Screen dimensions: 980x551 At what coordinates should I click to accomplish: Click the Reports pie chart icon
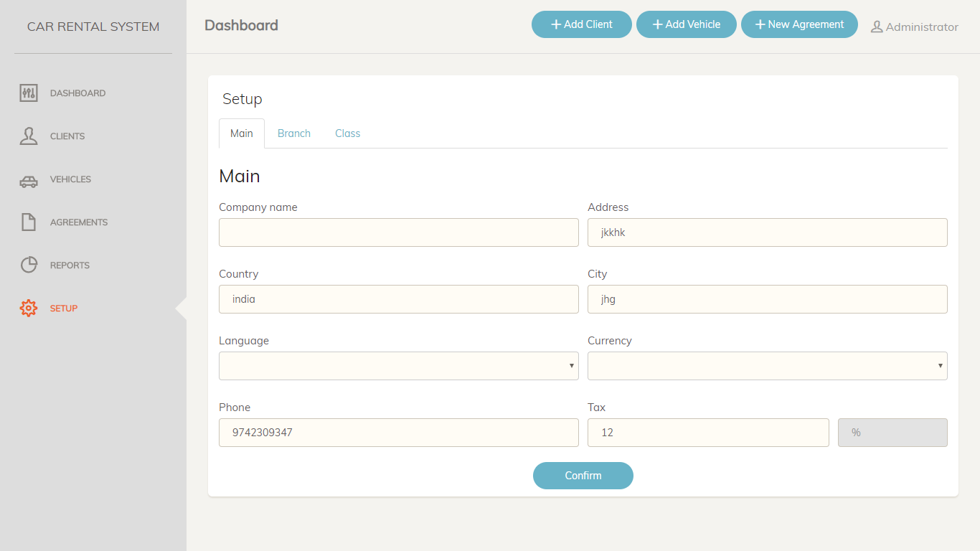[29, 265]
